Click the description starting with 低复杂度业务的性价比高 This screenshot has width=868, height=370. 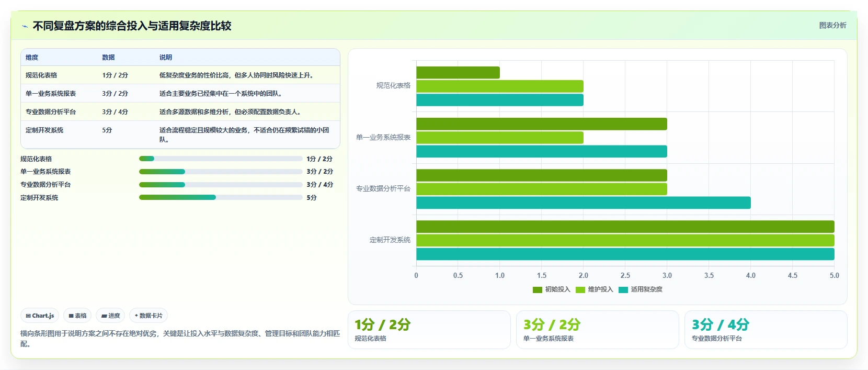point(237,75)
